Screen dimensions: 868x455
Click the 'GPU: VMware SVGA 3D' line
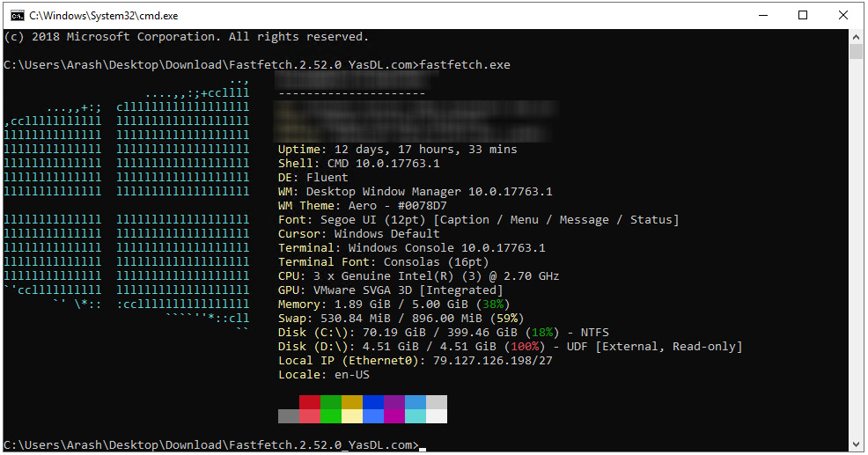click(390, 290)
